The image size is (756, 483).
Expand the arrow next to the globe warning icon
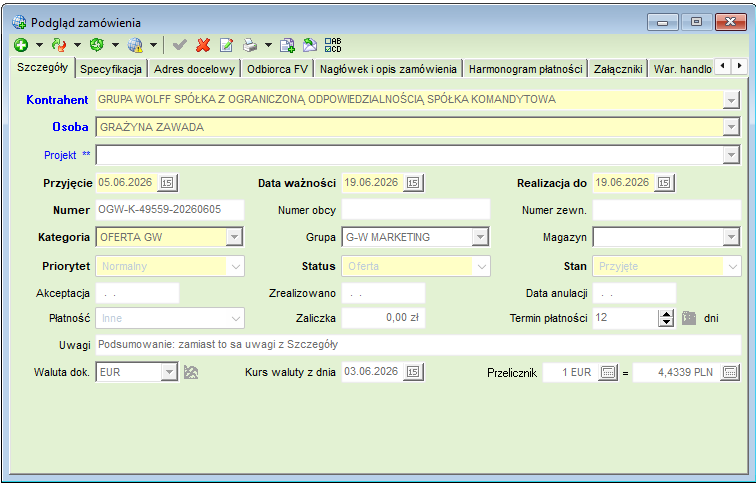tap(153, 45)
